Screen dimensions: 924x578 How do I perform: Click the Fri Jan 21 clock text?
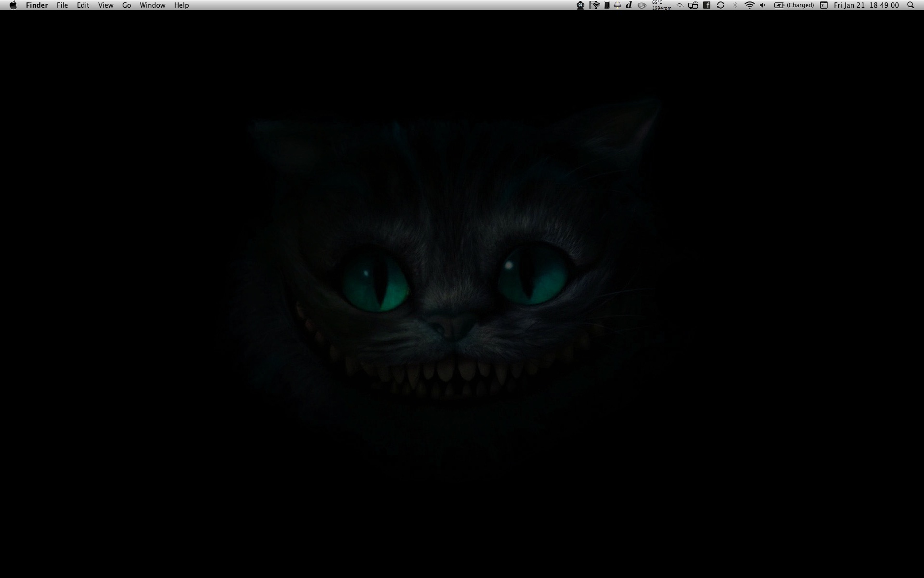coord(866,5)
